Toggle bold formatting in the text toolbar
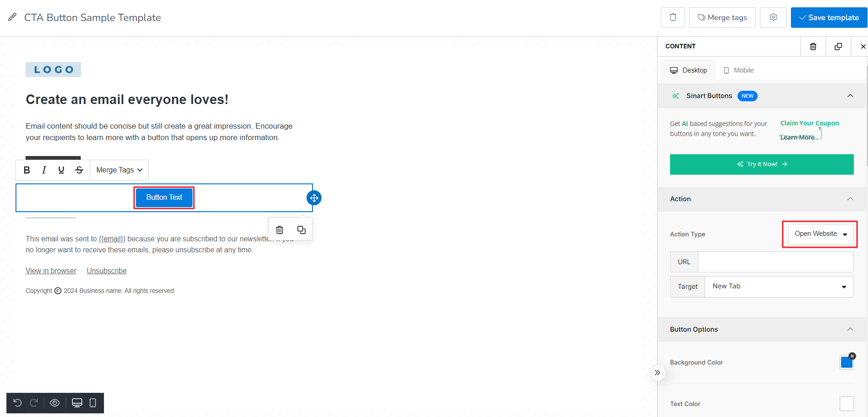This screenshot has width=868, height=417. 26,170
